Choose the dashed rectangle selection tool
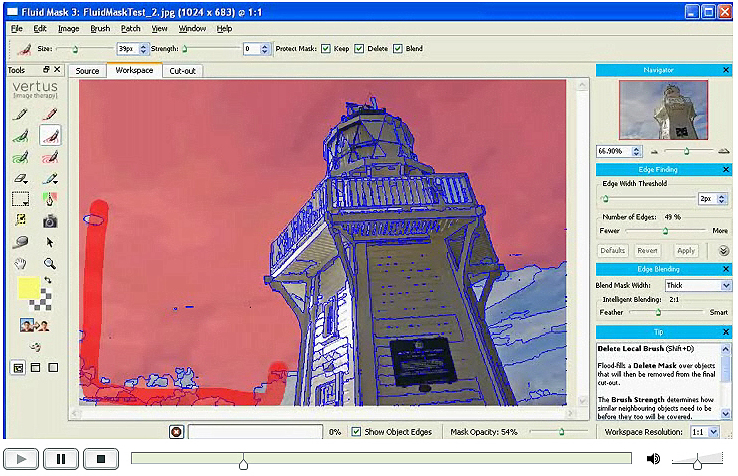The height and width of the screenshot is (476, 738). (19, 199)
